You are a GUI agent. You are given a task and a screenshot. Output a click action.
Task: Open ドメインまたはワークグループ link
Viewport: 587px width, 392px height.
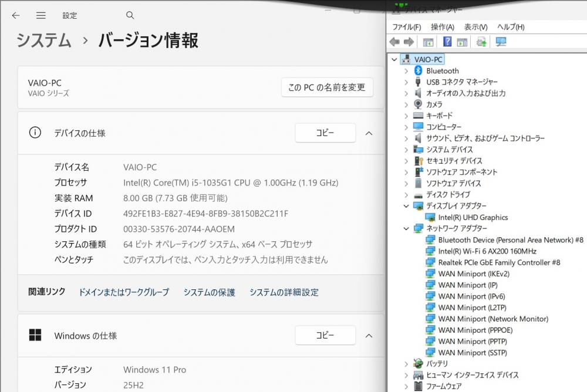(x=124, y=292)
